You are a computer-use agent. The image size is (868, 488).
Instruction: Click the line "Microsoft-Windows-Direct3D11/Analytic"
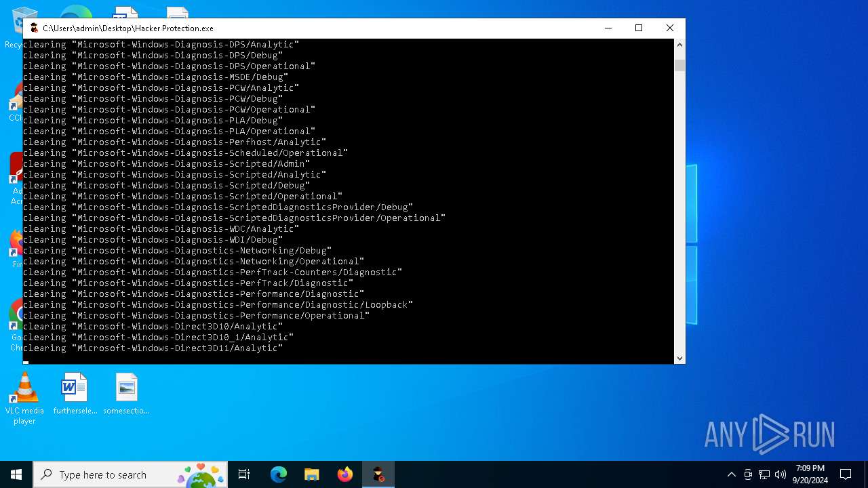point(153,348)
